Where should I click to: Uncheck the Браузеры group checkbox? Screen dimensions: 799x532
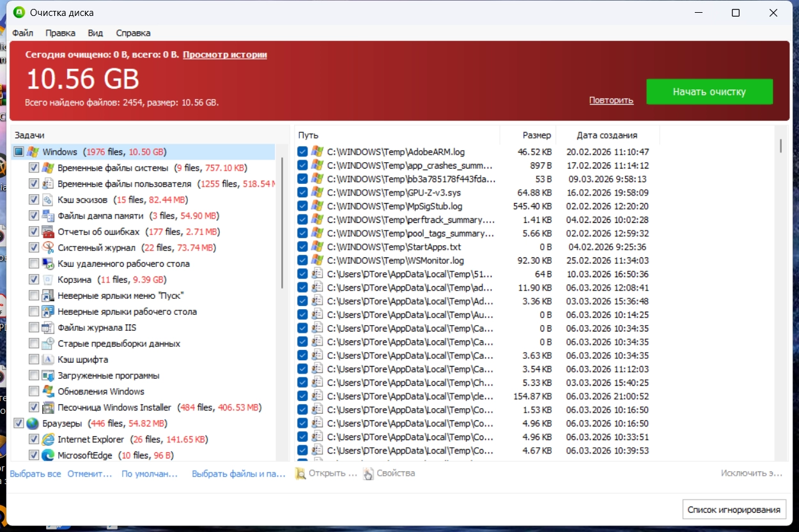point(19,423)
